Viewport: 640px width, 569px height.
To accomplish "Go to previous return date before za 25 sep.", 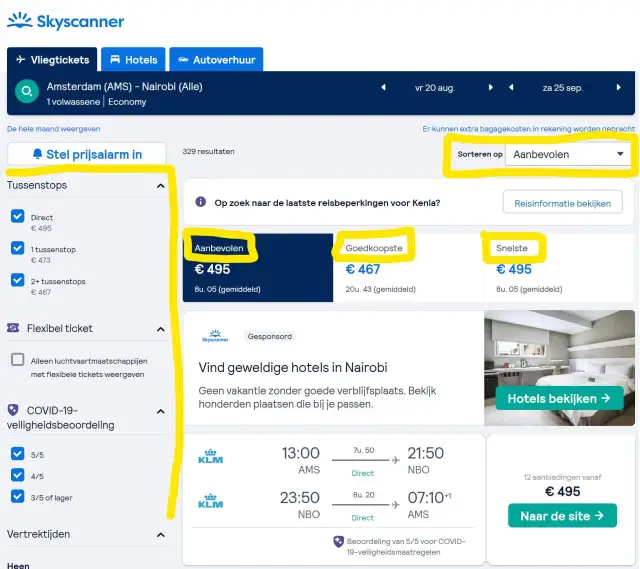I will (511, 87).
